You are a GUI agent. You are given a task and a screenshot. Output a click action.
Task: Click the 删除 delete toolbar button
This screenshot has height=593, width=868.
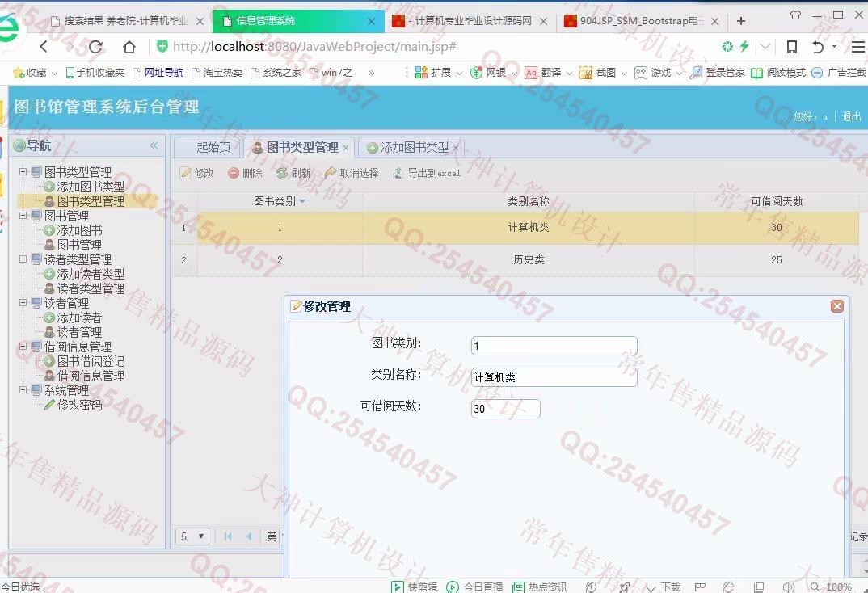click(245, 173)
